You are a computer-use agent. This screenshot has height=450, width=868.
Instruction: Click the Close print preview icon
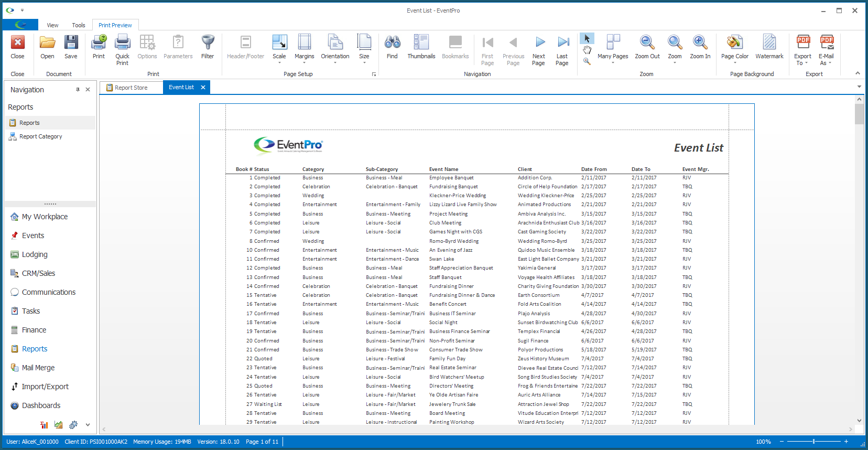point(17,42)
